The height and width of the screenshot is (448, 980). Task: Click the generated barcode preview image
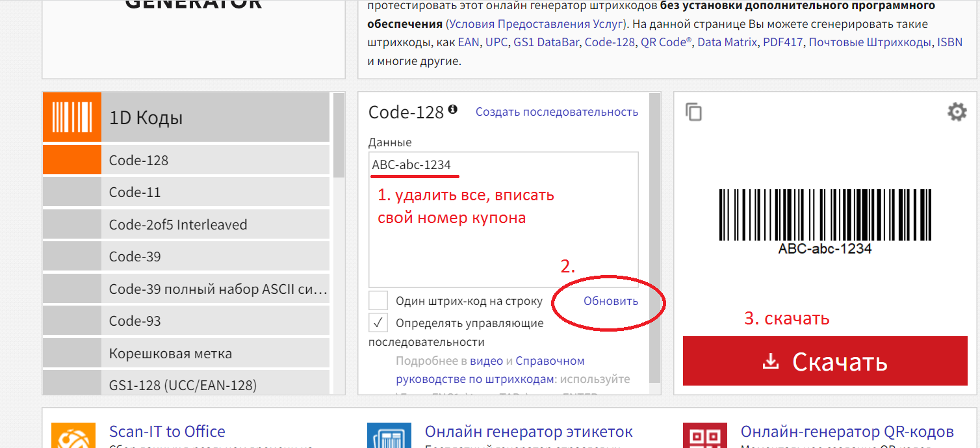point(825,221)
